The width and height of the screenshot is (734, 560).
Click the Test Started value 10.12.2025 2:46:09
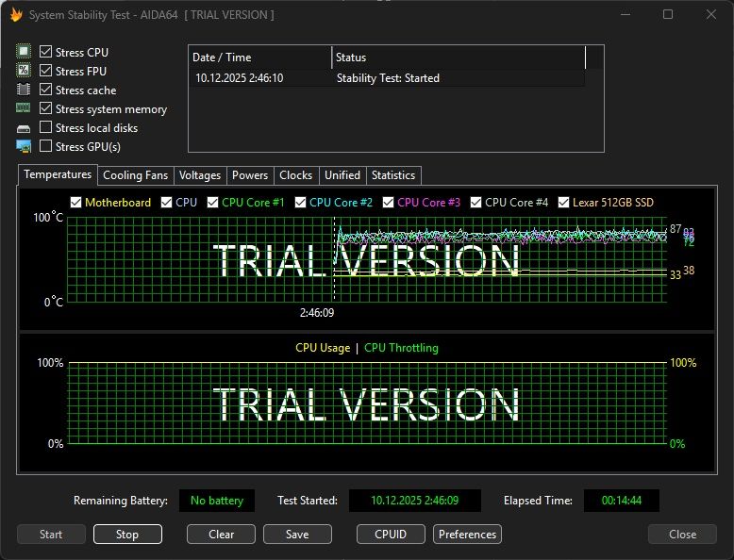click(x=415, y=501)
